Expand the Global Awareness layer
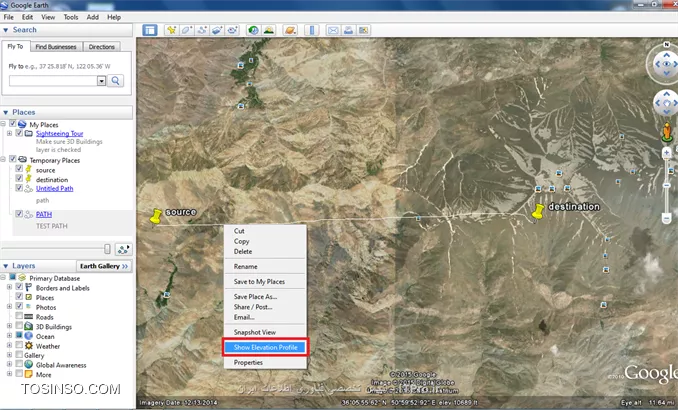The width and height of the screenshot is (678, 410). pyautogui.click(x=10, y=365)
